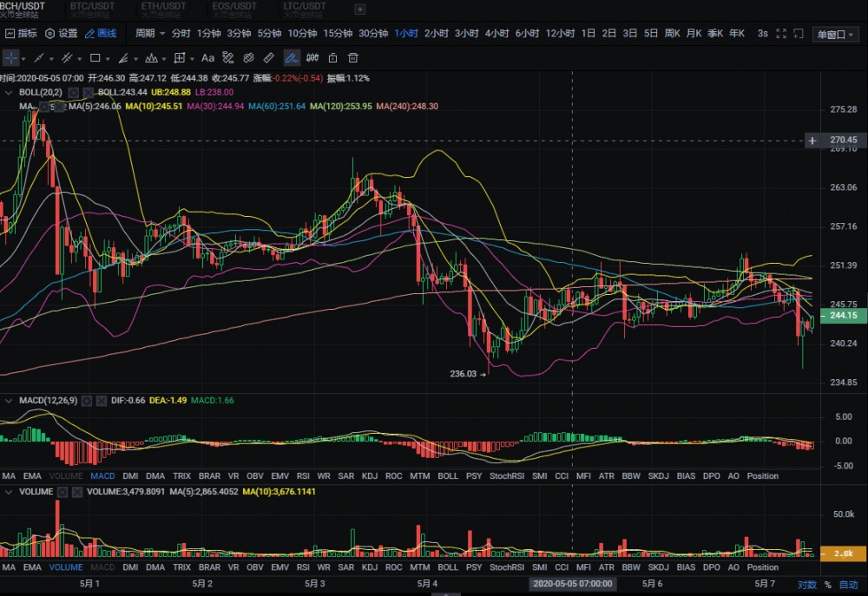Click the 对数 log scale button
The width and height of the screenshot is (868, 596).
click(806, 585)
